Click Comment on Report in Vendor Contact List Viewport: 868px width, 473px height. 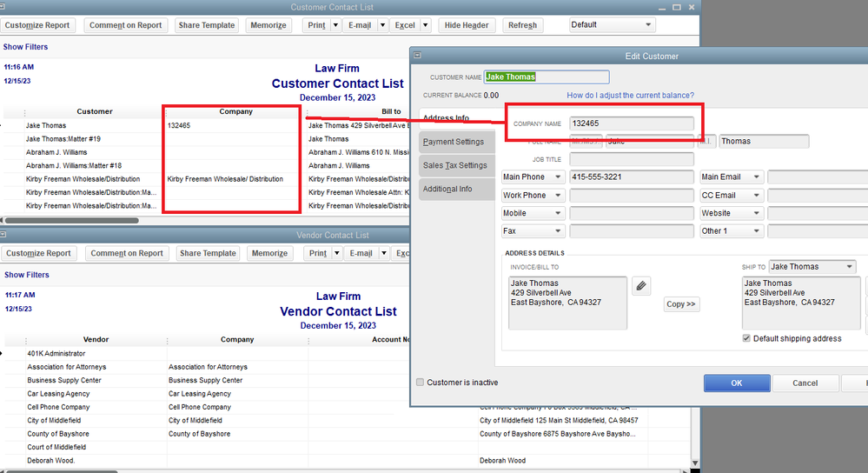click(127, 253)
